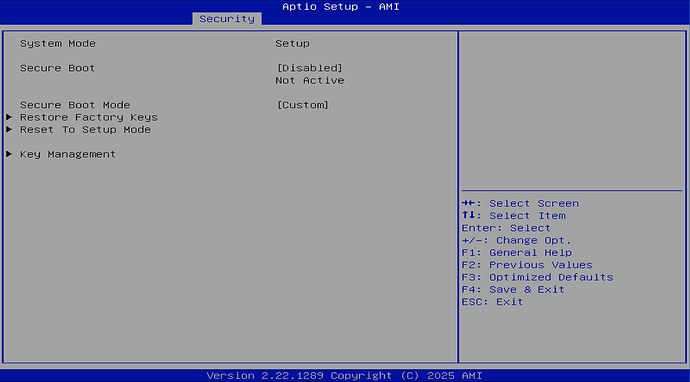
Task: Select the Secure Boot label
Action: (x=58, y=68)
